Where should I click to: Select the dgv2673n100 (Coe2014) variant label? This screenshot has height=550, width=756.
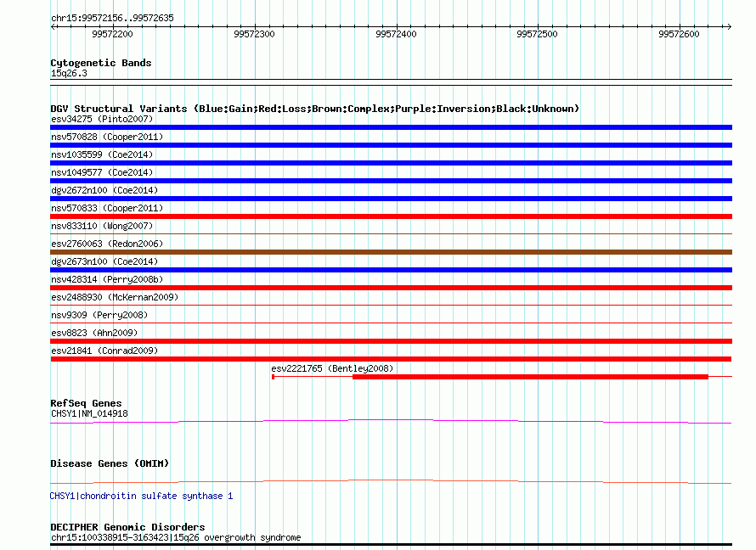coord(104,261)
